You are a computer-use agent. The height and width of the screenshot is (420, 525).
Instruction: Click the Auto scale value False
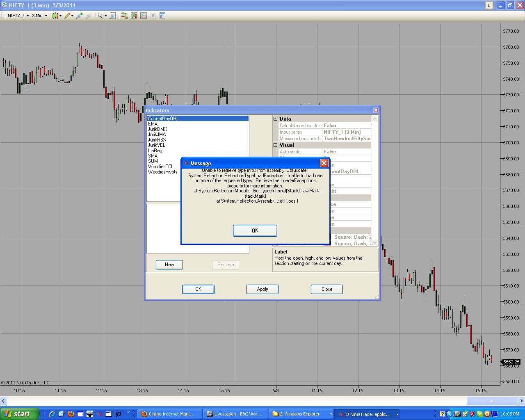pyautogui.click(x=347, y=152)
